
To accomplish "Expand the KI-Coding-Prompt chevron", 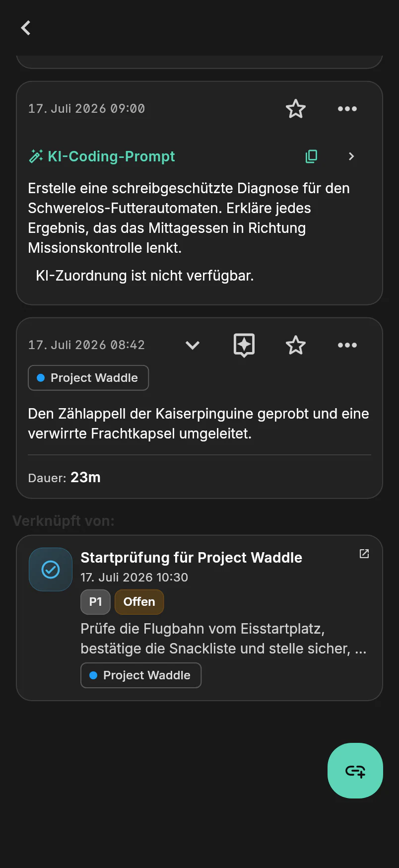I will [351, 156].
